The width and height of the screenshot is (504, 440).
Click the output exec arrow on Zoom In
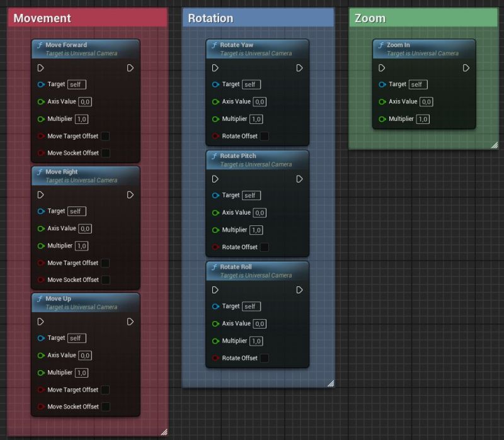(x=466, y=68)
